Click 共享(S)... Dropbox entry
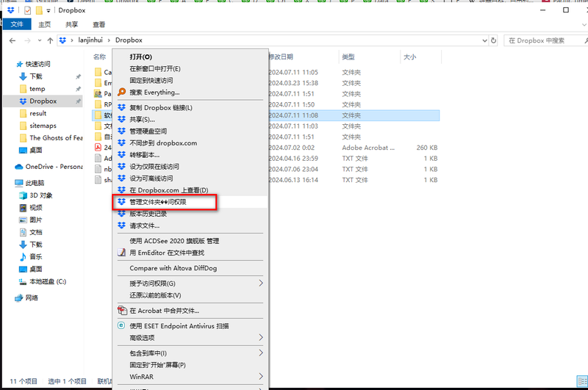The height and width of the screenshot is (390, 588). (x=190, y=120)
